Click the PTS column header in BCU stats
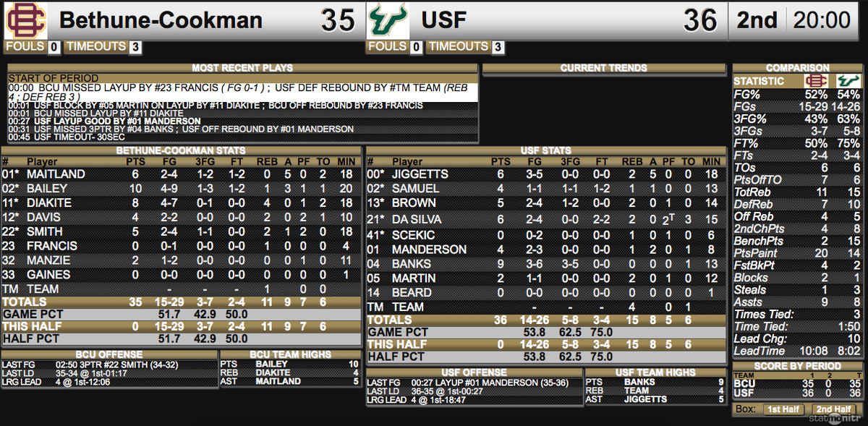Image resolution: width=868 pixels, height=426 pixels. (134, 162)
